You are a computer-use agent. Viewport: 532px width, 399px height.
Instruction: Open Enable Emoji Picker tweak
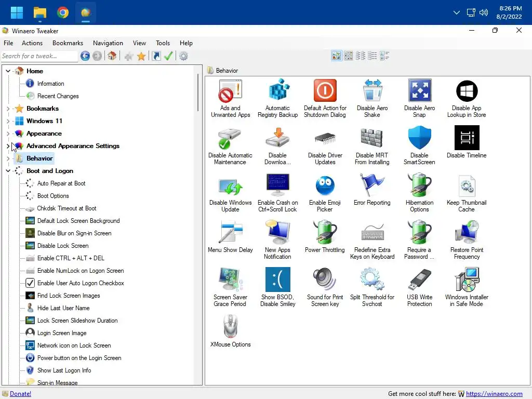325,193
